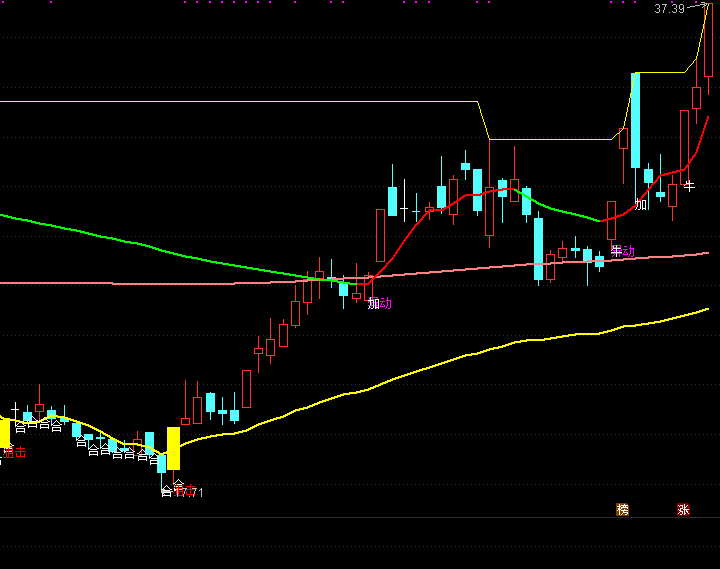
Task: Select the pink long-term moving average line
Action: pyautogui.click(x=354, y=278)
